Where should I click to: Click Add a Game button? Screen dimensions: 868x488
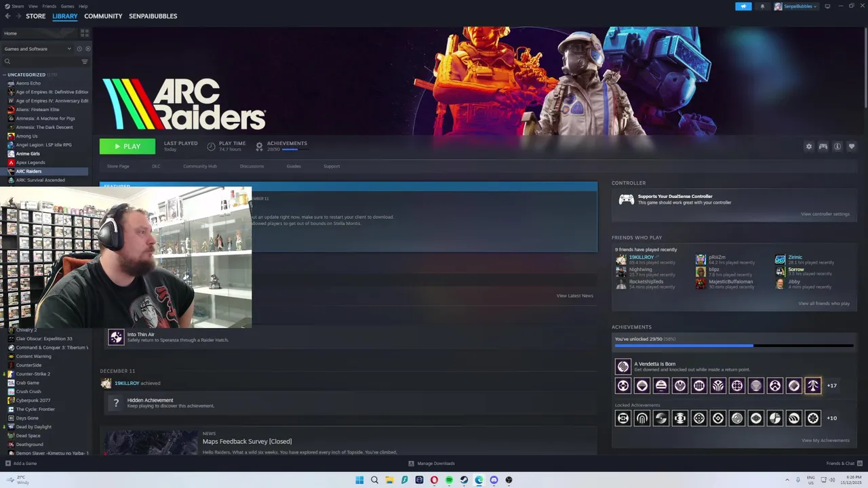pyautogui.click(x=21, y=464)
